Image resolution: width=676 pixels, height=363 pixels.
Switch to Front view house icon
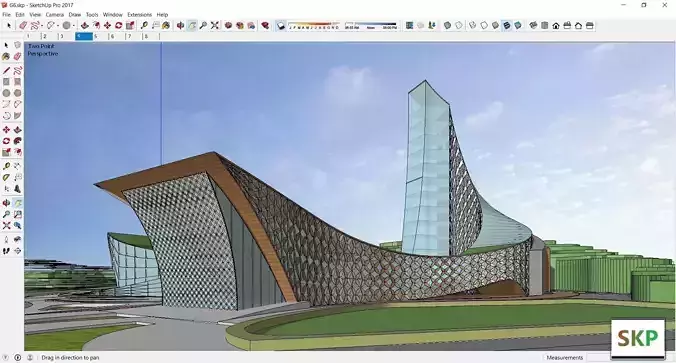click(556, 25)
